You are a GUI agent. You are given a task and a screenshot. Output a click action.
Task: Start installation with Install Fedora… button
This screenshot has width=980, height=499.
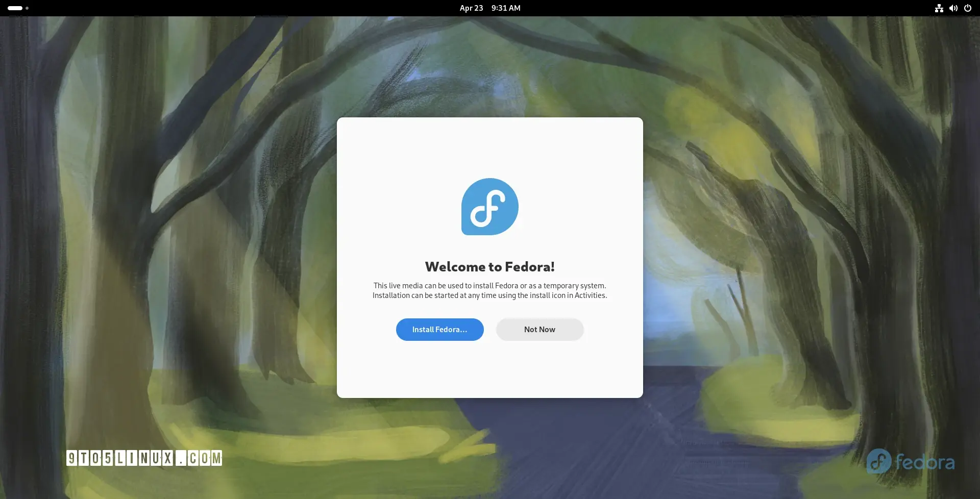440,330
